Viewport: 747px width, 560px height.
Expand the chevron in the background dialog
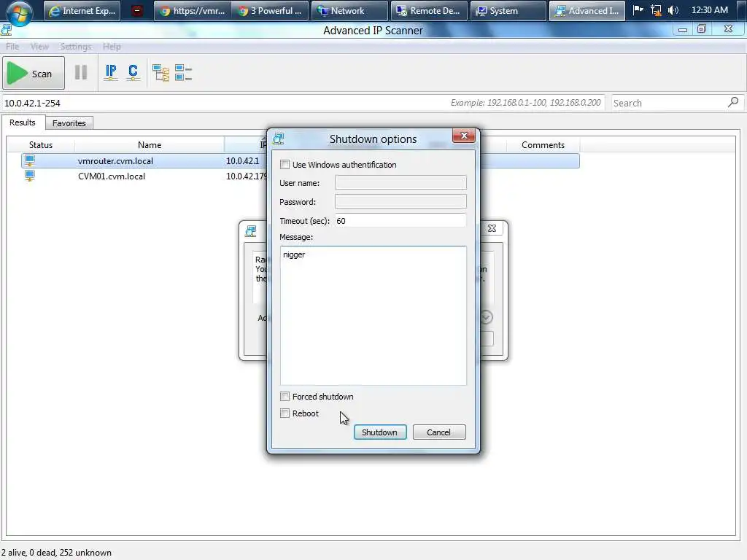tap(487, 317)
